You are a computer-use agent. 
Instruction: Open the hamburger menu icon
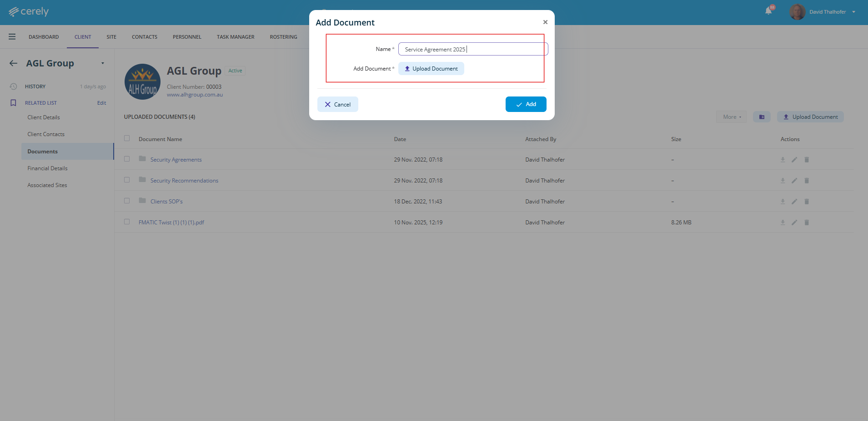[12, 37]
